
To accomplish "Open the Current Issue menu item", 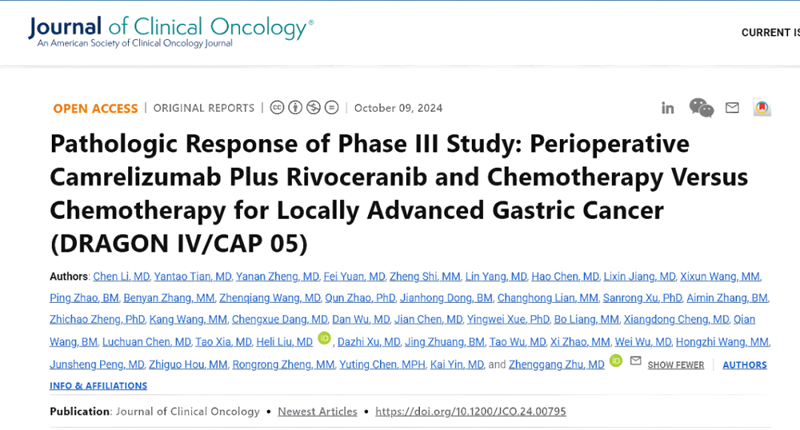I will pyautogui.click(x=770, y=32).
